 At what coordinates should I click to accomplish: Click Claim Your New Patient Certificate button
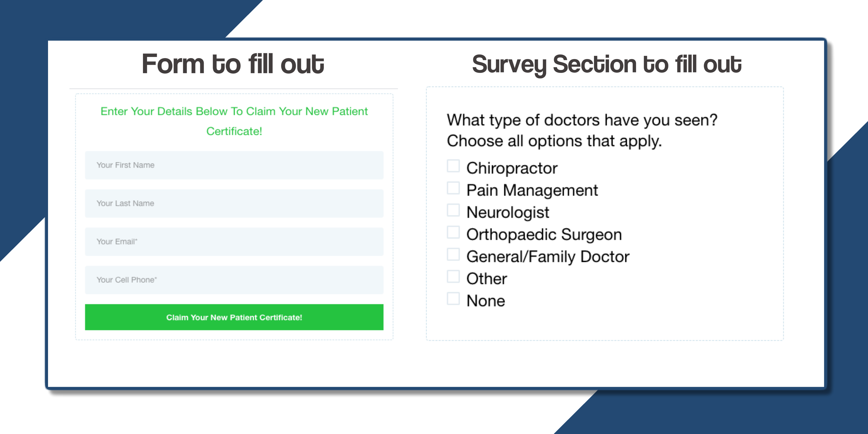(x=234, y=317)
